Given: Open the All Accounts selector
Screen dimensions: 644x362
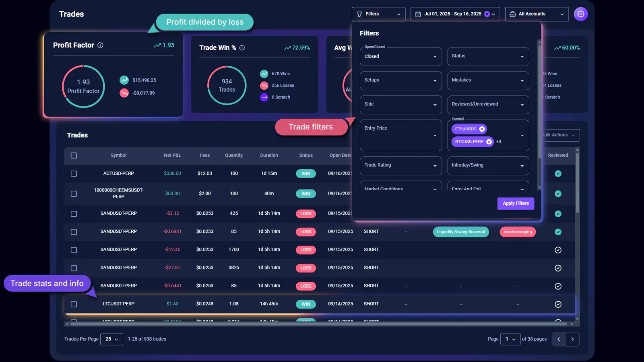Looking at the screenshot, I should tap(537, 14).
